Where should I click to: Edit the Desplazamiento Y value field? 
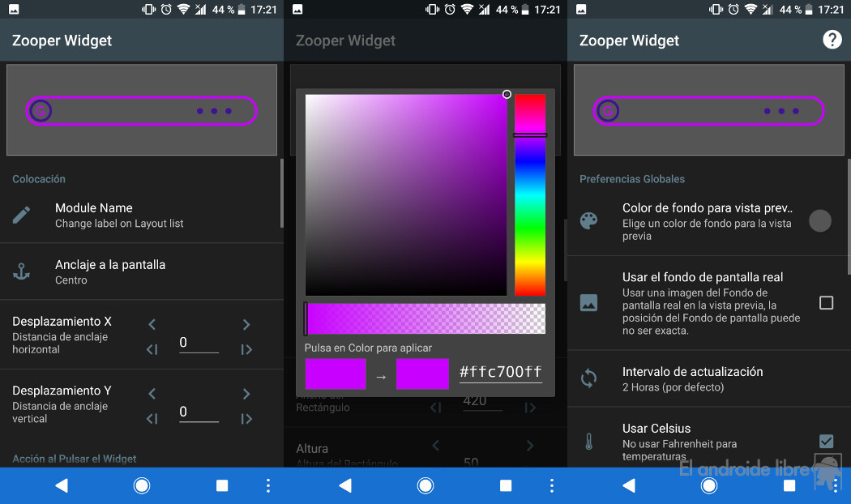point(199,412)
